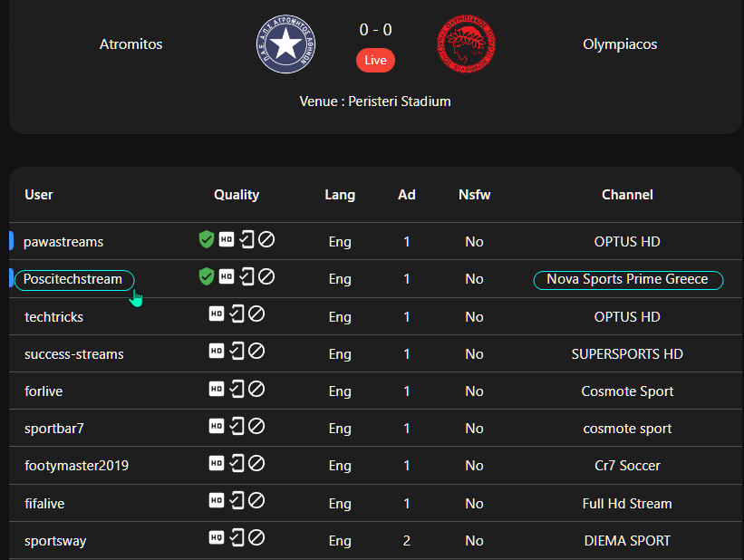Click the green verified shield for pawastreams

click(x=207, y=239)
